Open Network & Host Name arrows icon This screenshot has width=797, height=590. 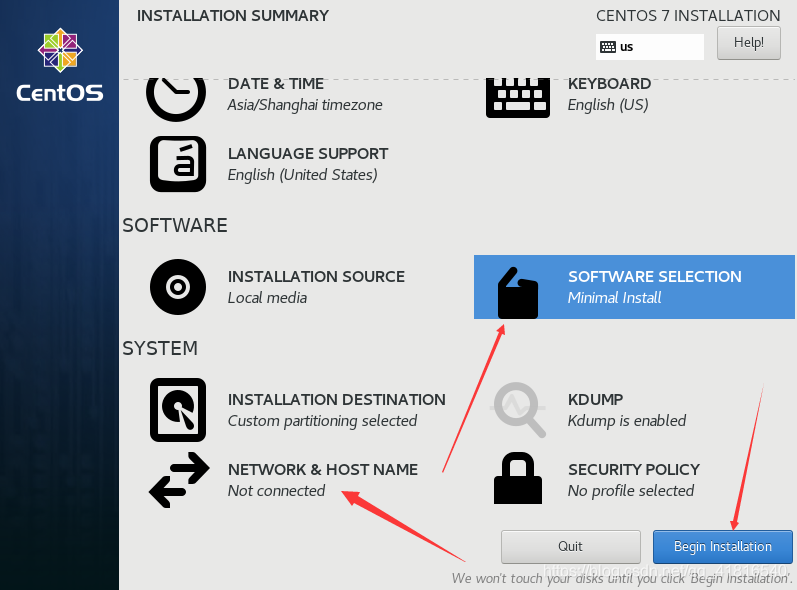click(x=179, y=480)
